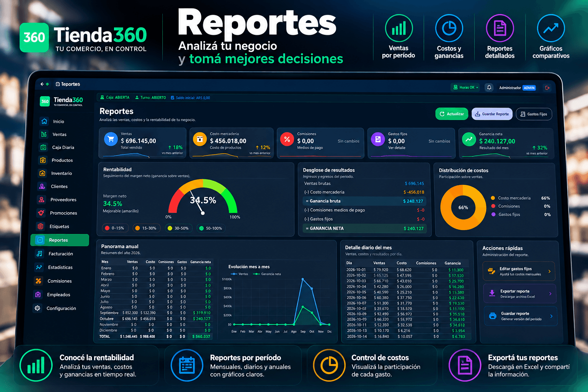Screen dimensions: 588x392
Task: Open the Gastos Fijos button
Action: (x=534, y=114)
